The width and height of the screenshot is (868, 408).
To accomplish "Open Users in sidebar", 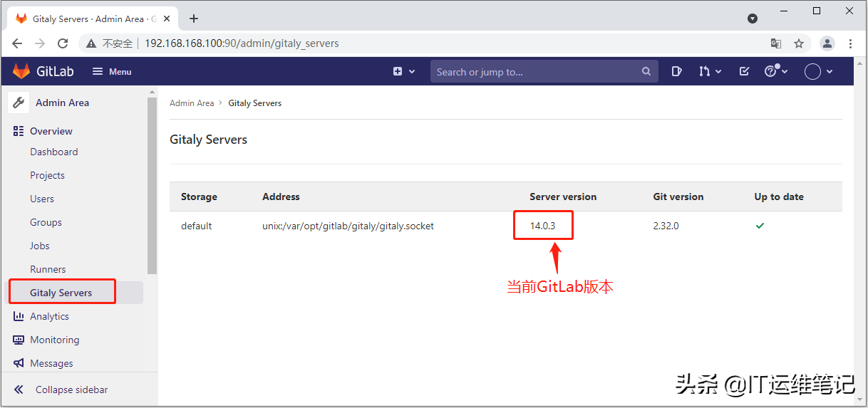I will tap(42, 199).
